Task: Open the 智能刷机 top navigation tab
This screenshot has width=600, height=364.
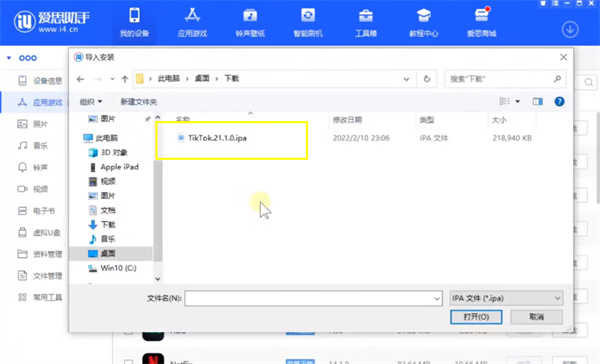Action: (x=308, y=23)
